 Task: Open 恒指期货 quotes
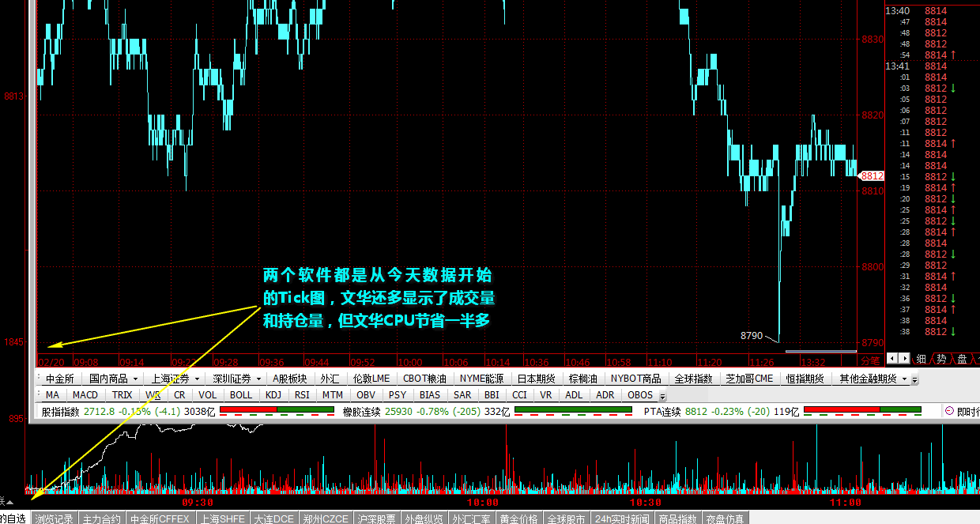(805, 379)
